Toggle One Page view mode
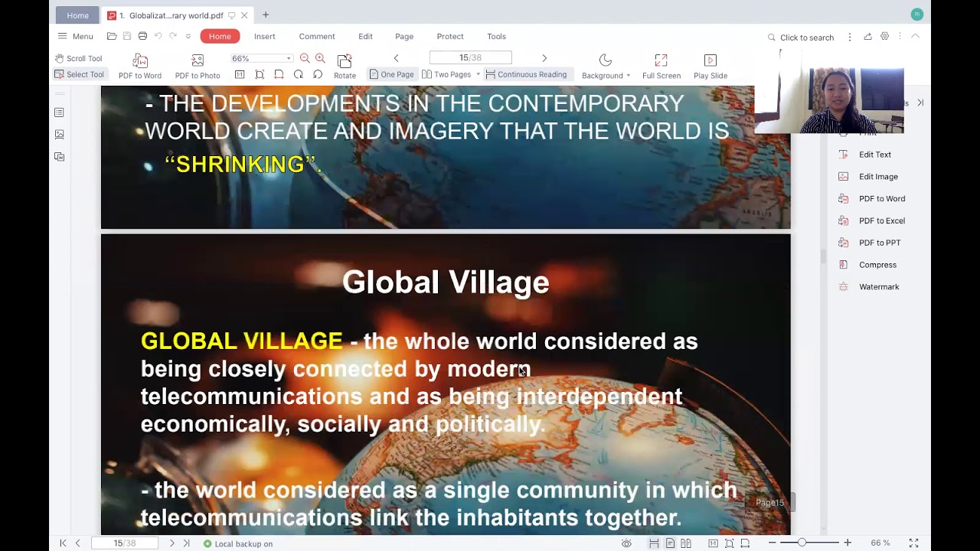Screen dimensions: 980x551 pyautogui.click(x=391, y=74)
